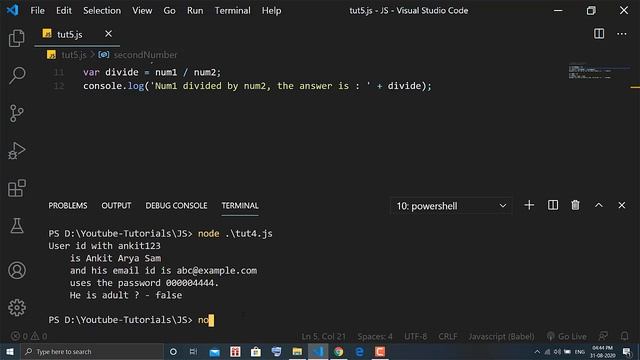Click line number 11 in gutter
This screenshot has height=360, width=640.
pos(59,72)
